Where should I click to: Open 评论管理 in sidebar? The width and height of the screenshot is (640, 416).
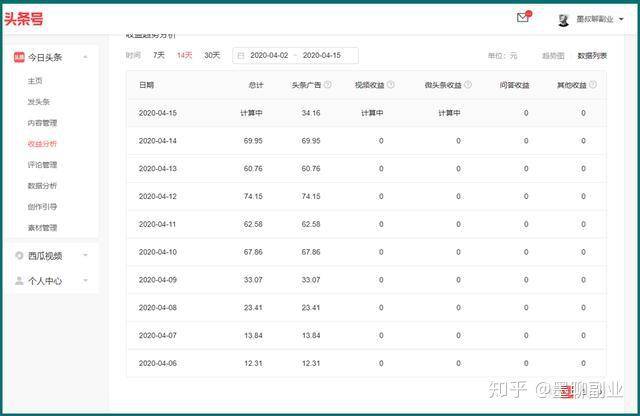click(x=42, y=165)
